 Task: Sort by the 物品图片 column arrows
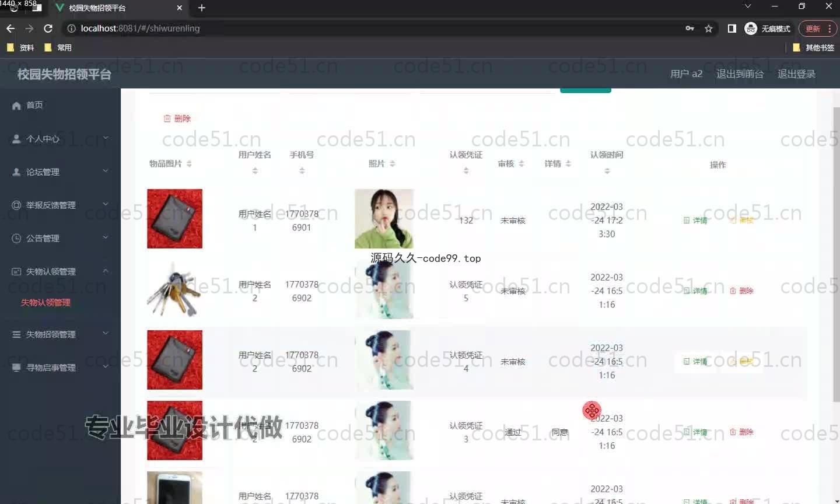pos(189,164)
